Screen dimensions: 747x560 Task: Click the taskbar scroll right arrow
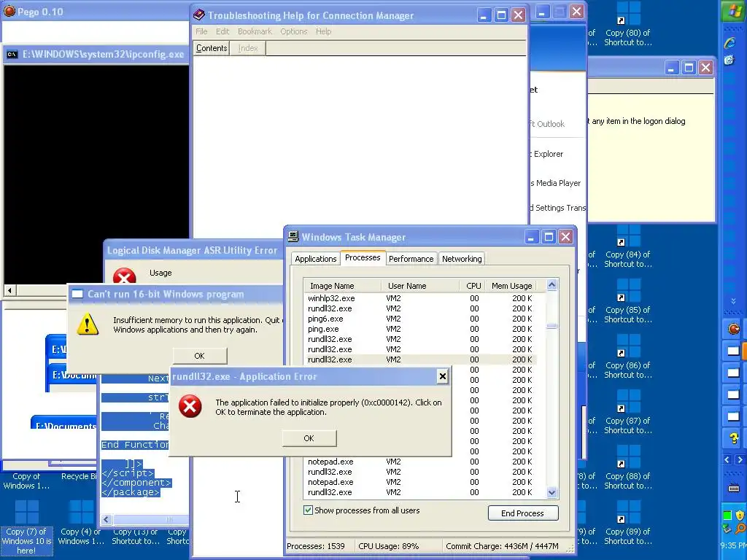(740, 459)
